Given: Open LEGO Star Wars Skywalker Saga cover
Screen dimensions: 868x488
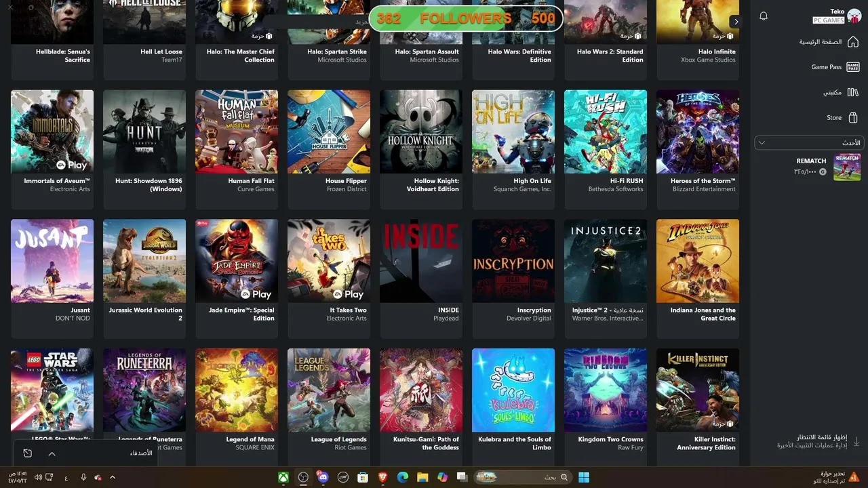Looking at the screenshot, I should click(x=52, y=390).
